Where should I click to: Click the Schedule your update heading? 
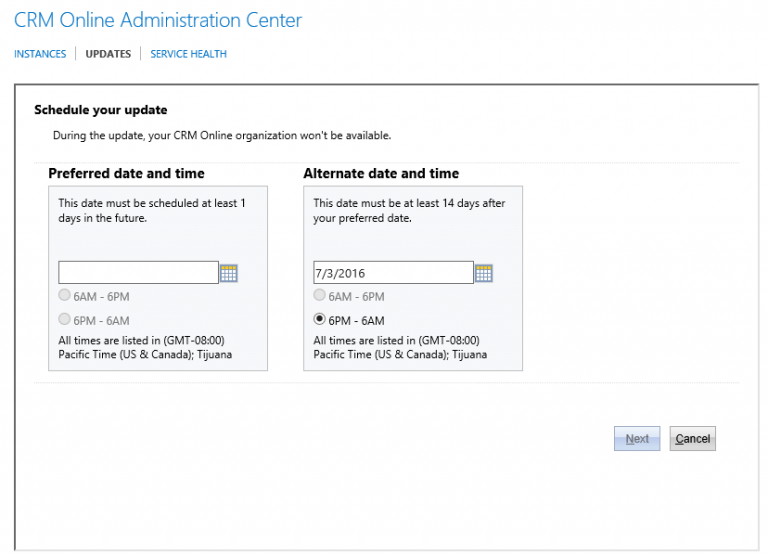tap(101, 110)
